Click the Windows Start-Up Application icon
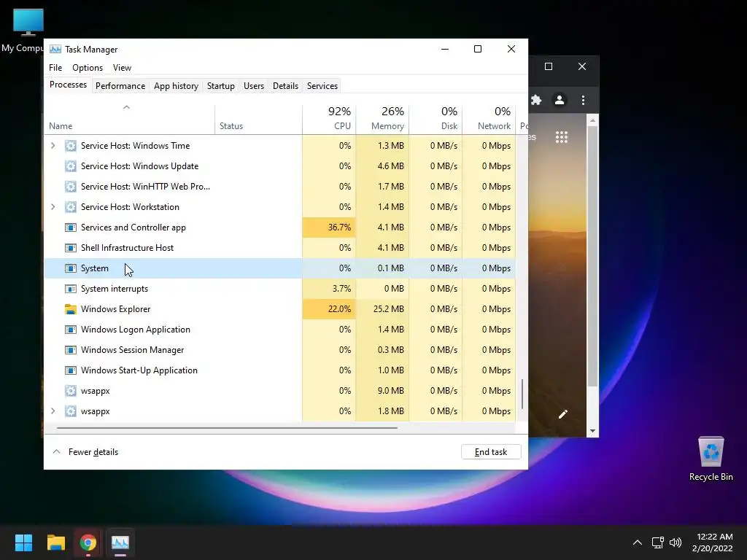This screenshot has width=747, height=560. (71, 370)
